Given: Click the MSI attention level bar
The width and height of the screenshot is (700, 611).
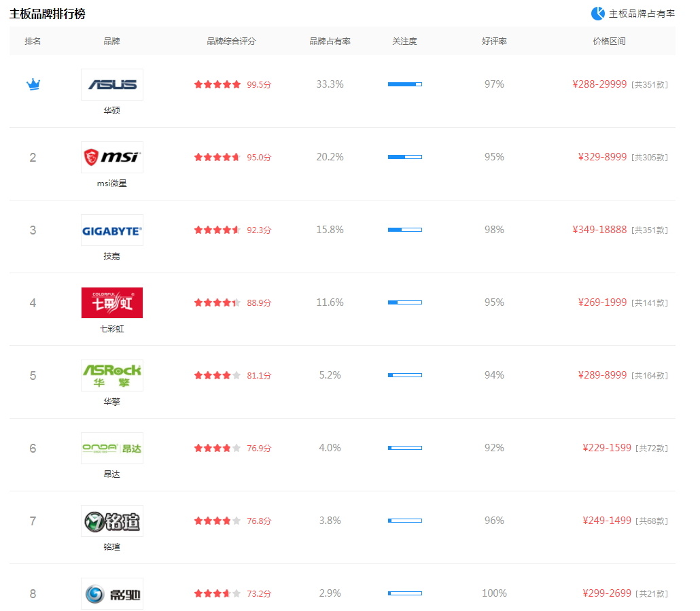Looking at the screenshot, I should click(x=405, y=157).
